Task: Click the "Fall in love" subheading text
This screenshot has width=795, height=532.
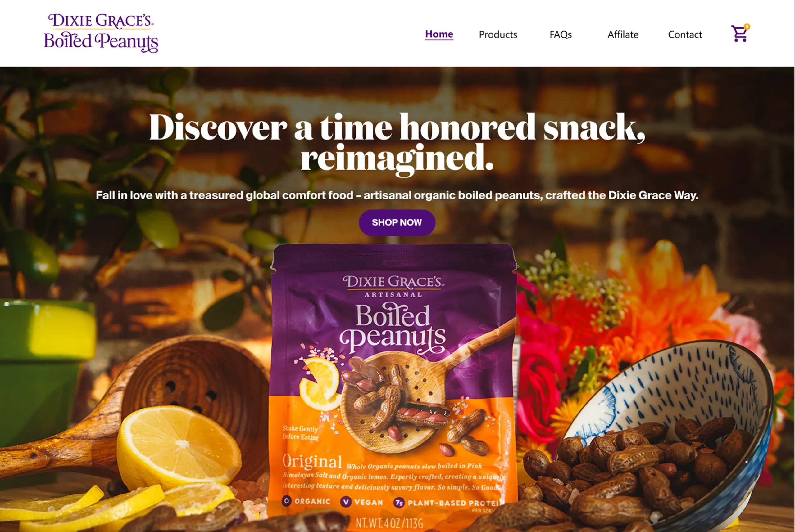Action: tap(397, 195)
